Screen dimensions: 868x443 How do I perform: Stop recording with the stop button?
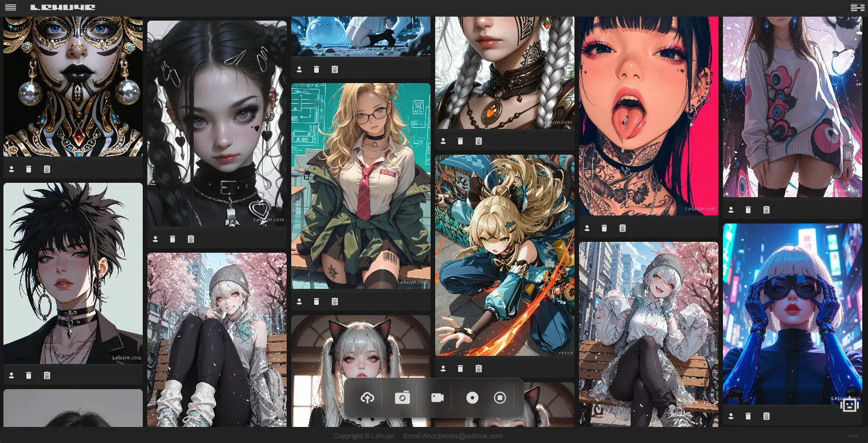pyautogui.click(x=500, y=398)
